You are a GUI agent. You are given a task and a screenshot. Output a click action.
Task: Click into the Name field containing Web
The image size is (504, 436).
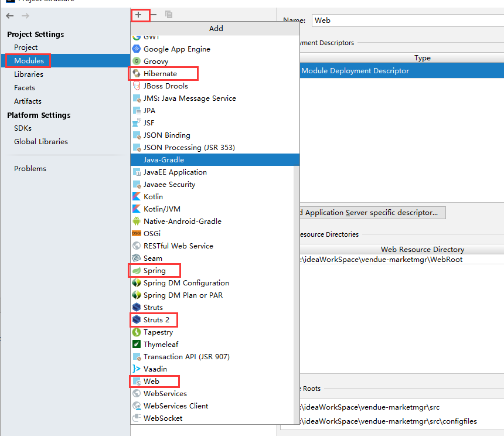pyautogui.click(x=408, y=21)
